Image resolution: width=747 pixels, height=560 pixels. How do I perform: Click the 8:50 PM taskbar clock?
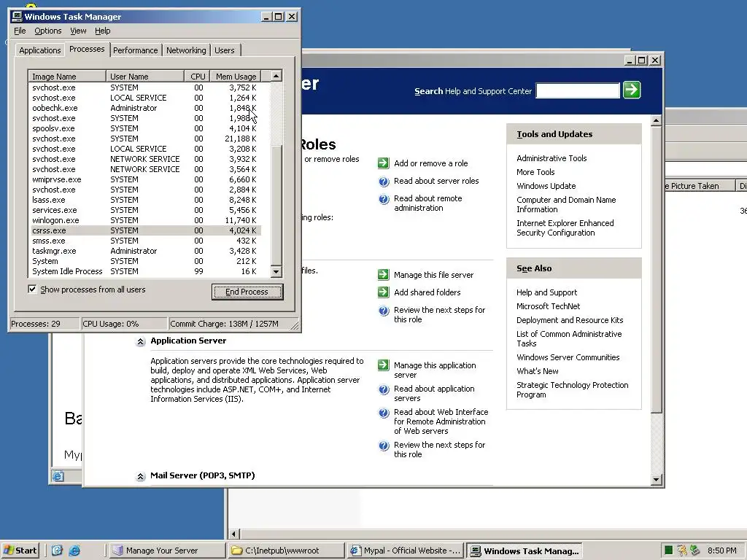click(x=721, y=551)
